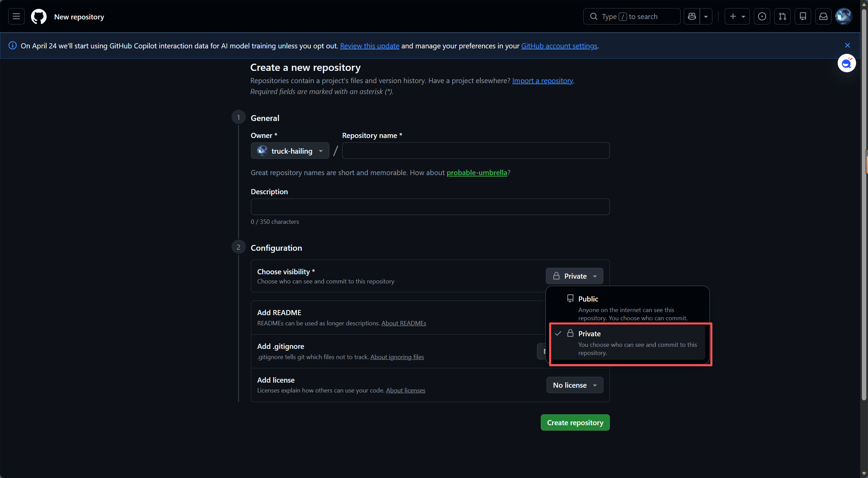Open the Pull requests icon
Viewport: 868px width, 478px height.
point(782,16)
